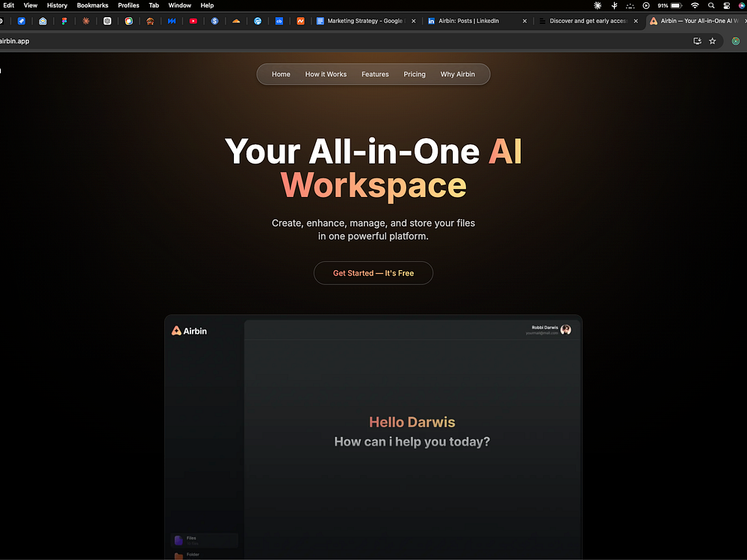Open the YouTube pinned tab
This screenshot has height=560, width=747.
click(x=193, y=21)
